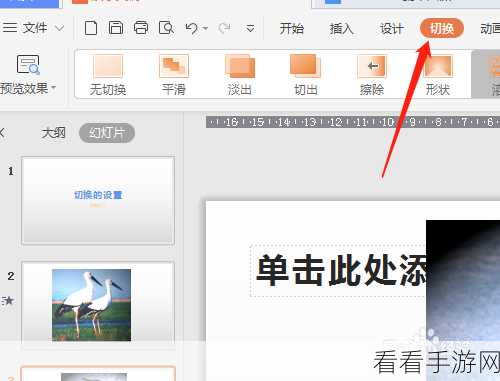Switch to the 大纲 pane view
Viewport: 500px width, 381px height.
coord(53,133)
